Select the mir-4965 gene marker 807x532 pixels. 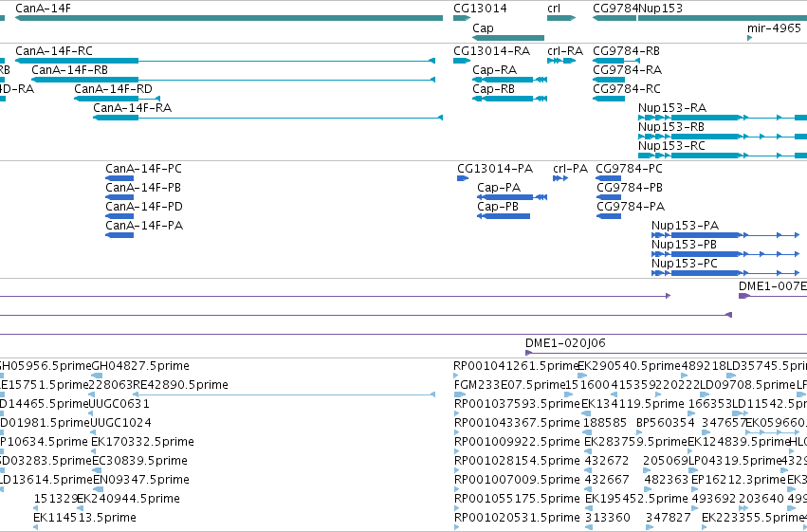749,38
